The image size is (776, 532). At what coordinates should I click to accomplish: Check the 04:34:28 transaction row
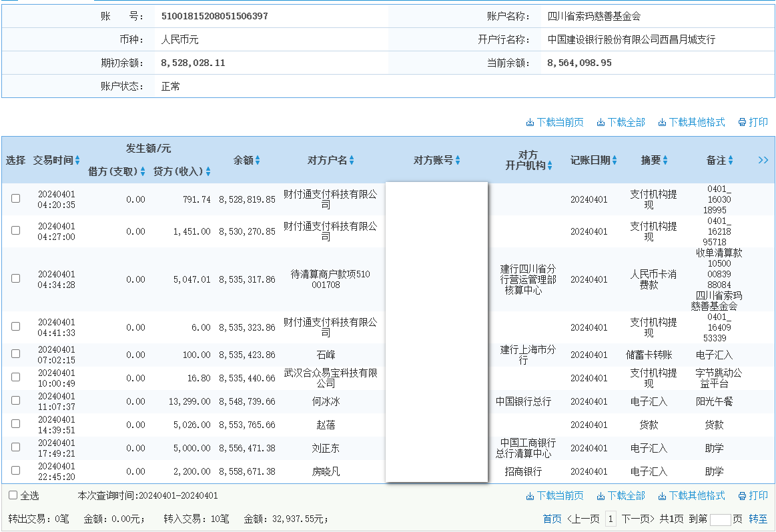coord(16,279)
